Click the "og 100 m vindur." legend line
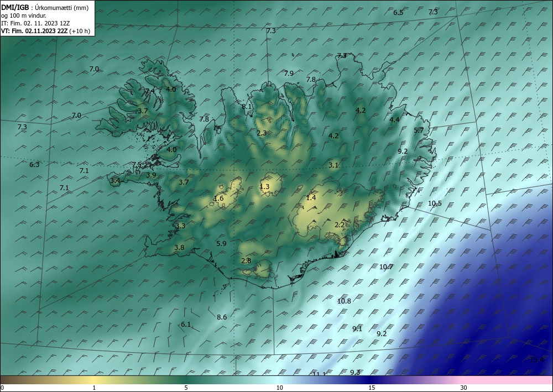Viewport: 553px width, 392px height. [24, 15]
